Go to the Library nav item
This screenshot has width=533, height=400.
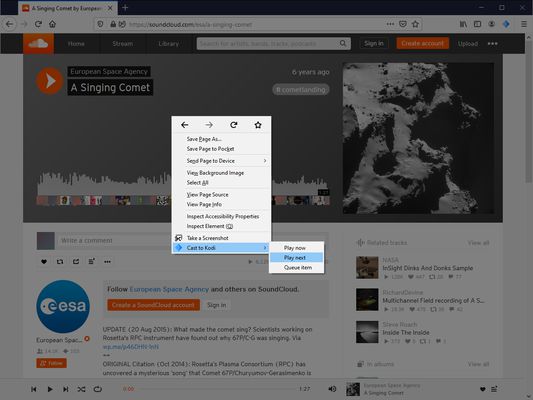tap(169, 44)
